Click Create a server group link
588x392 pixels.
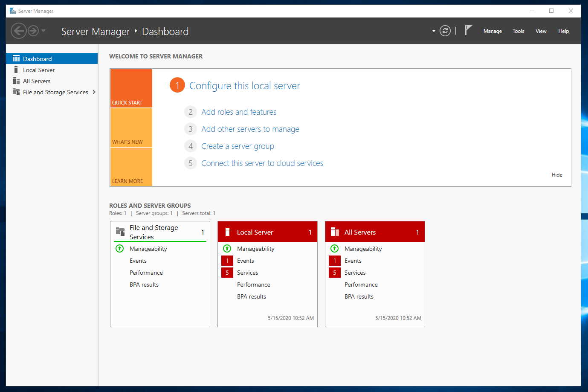point(238,146)
